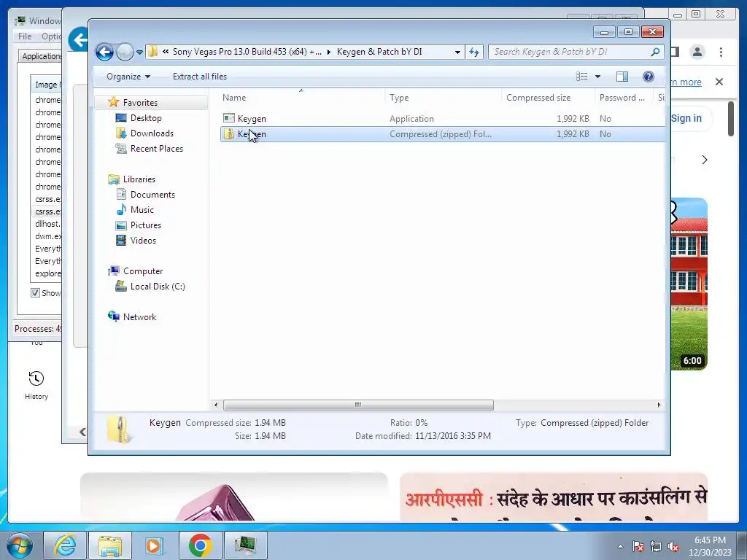Click the Sign in button in Chrome
Viewport: 747px width, 560px height.
pos(686,118)
